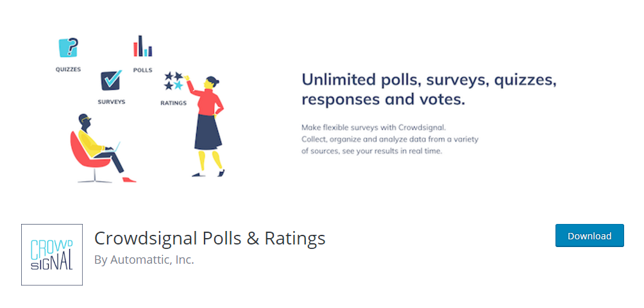The height and width of the screenshot is (308, 644).
Task: Click the woman's dark navy skirt
Action: pos(208,132)
